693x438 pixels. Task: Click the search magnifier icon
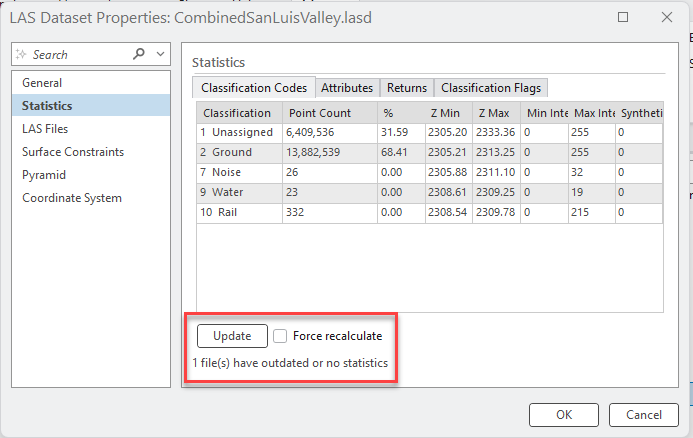pos(138,54)
